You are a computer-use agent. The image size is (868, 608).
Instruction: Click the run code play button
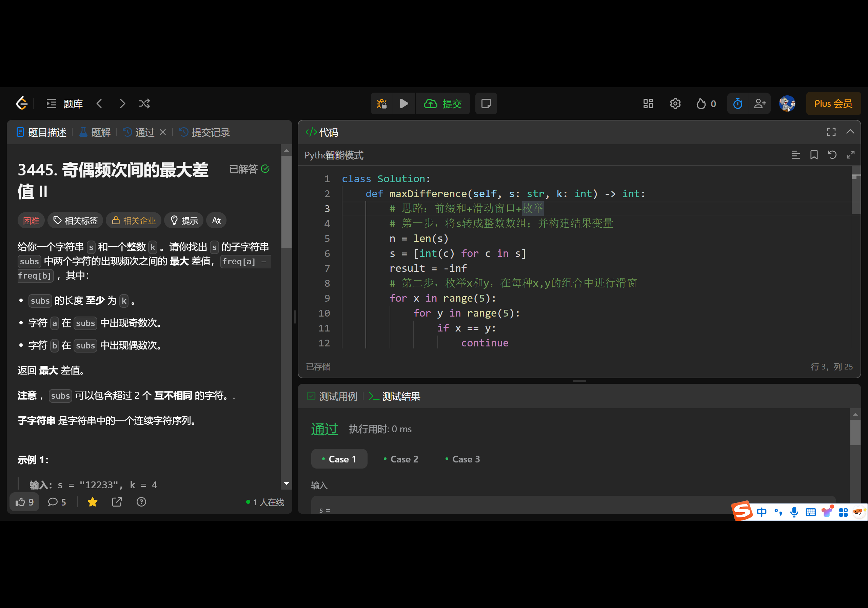pos(404,104)
